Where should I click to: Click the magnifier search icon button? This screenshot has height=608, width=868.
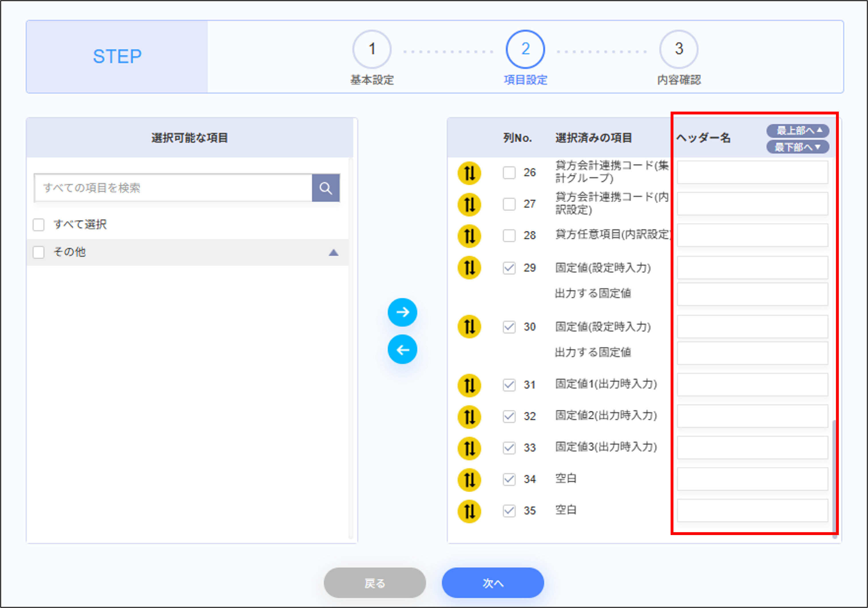coord(326,188)
